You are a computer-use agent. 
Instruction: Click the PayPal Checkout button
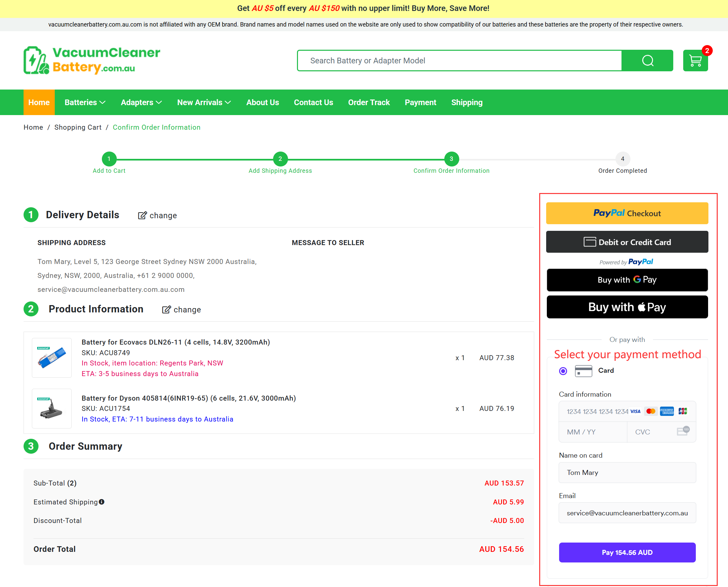coord(627,213)
